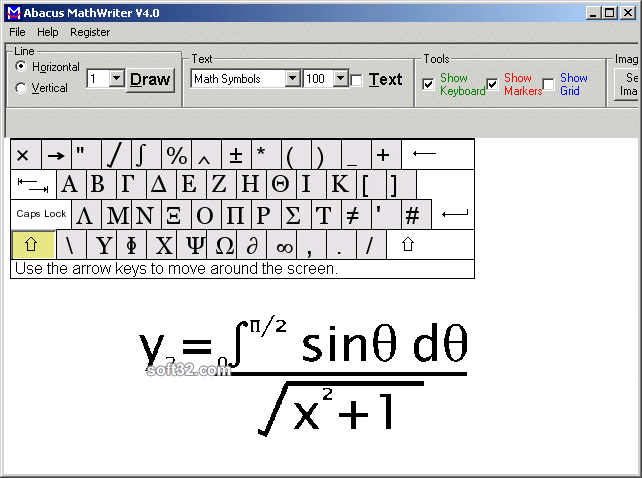The width and height of the screenshot is (642, 478).
Task: Insert the Greek letter Gamma
Action: pyautogui.click(x=131, y=185)
